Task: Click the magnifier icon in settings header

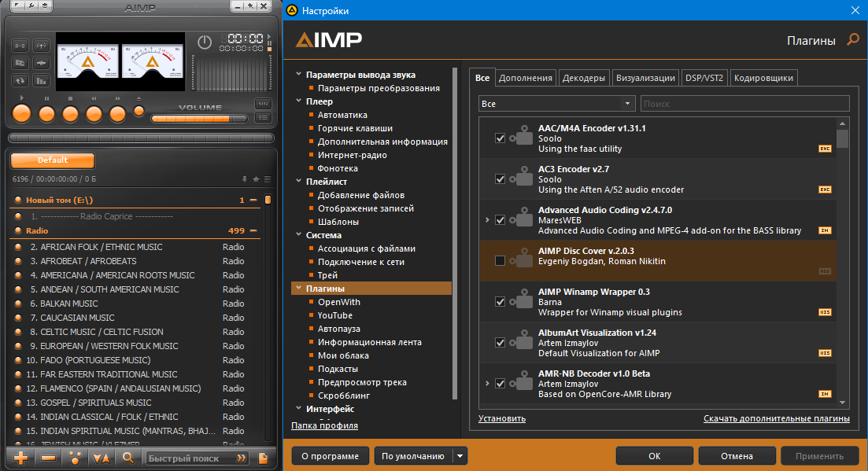Action: pyautogui.click(x=852, y=40)
